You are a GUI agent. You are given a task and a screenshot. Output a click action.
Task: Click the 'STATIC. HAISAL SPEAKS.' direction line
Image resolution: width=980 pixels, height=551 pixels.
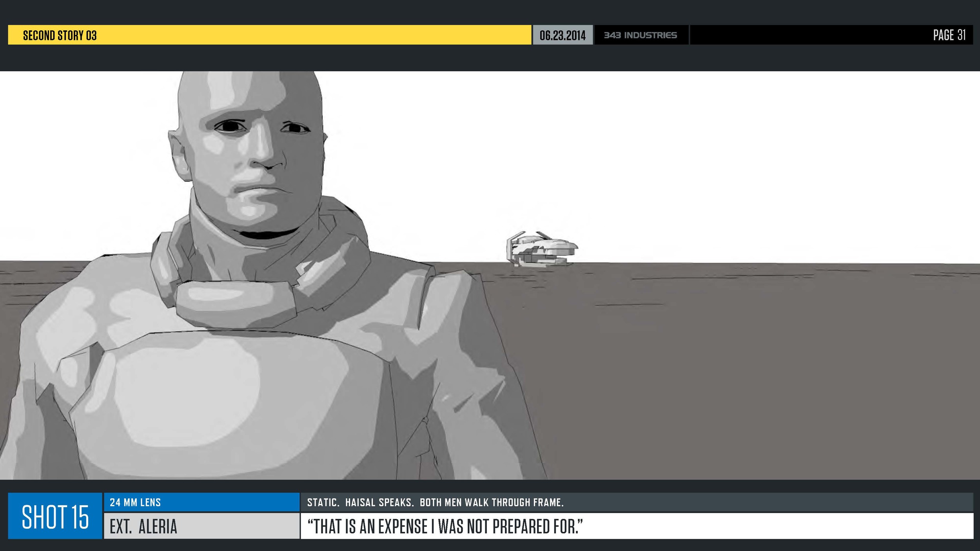(435, 502)
